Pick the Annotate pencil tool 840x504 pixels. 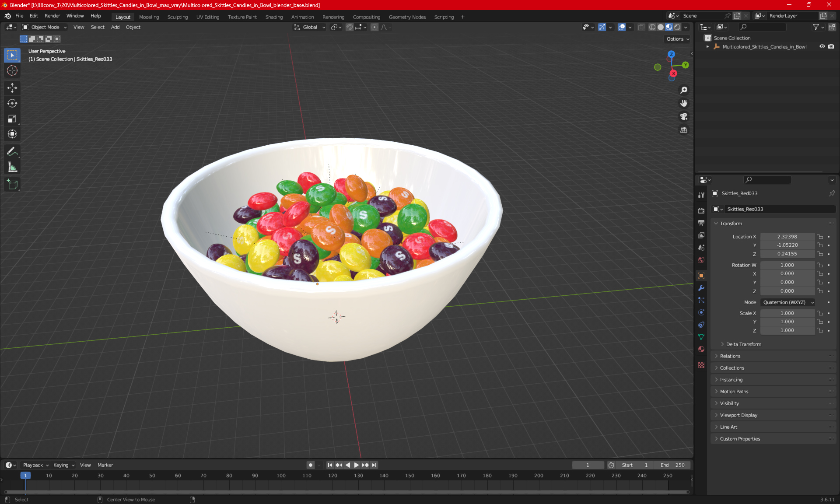12,152
